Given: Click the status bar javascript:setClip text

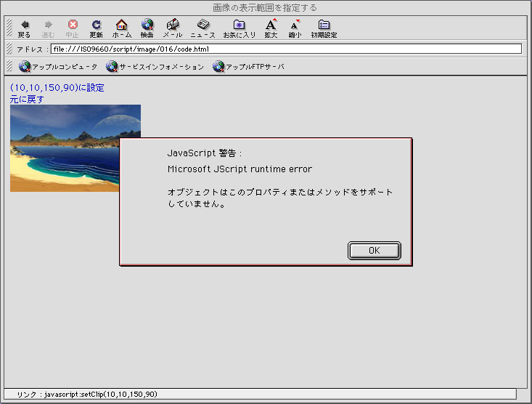Looking at the screenshot, I should point(101,394).
